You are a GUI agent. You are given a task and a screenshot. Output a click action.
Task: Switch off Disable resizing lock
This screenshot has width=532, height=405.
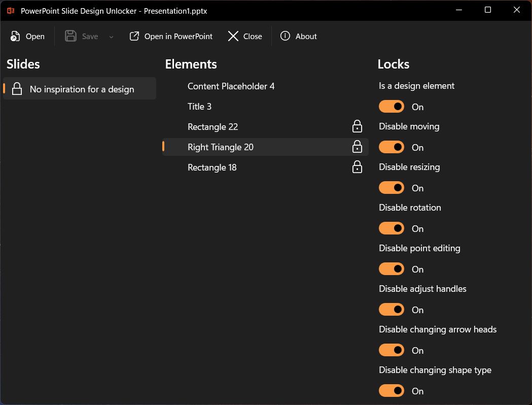tap(392, 188)
